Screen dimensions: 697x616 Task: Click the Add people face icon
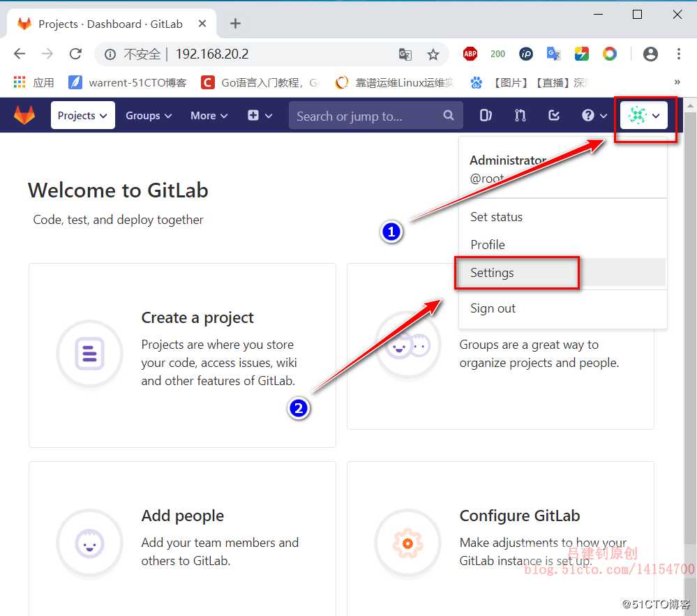[89, 543]
